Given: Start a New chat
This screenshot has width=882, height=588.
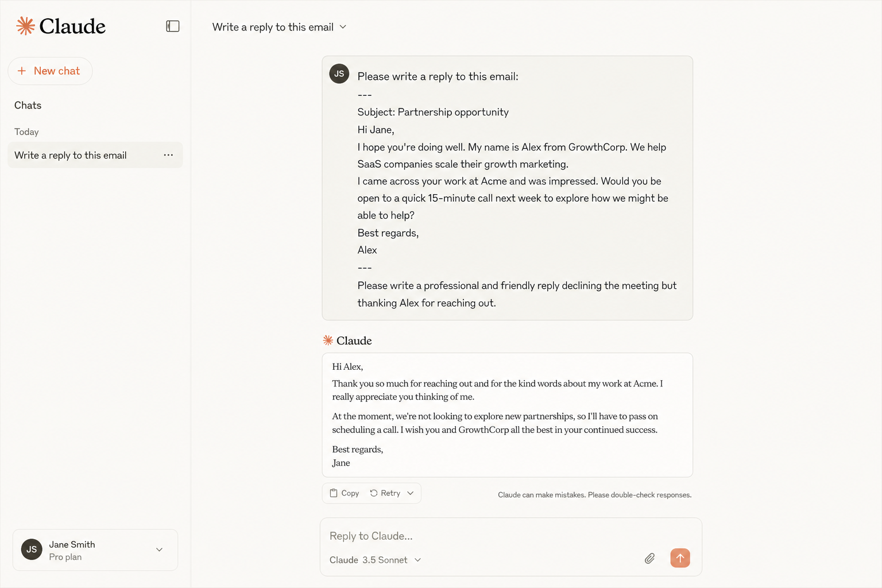Looking at the screenshot, I should [50, 71].
